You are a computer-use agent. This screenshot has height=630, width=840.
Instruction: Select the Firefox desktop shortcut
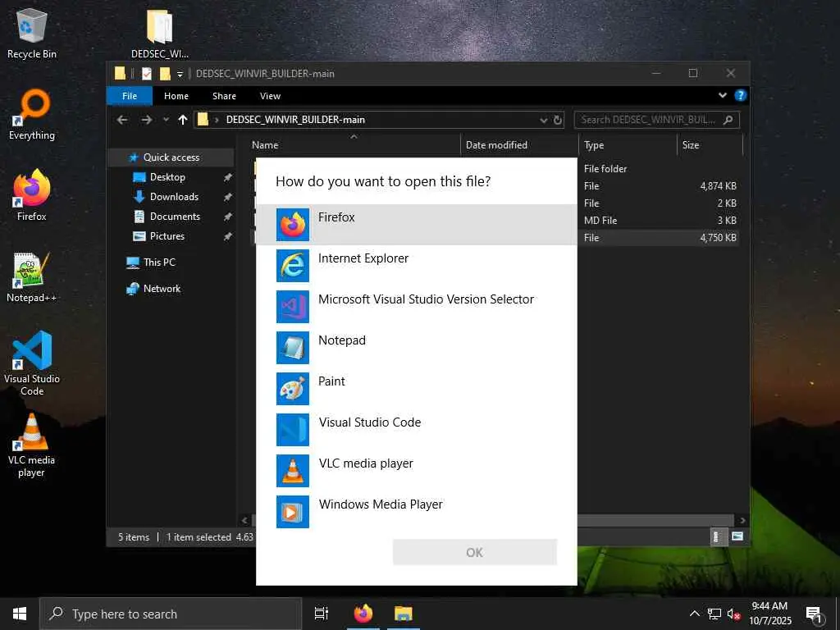[32, 195]
